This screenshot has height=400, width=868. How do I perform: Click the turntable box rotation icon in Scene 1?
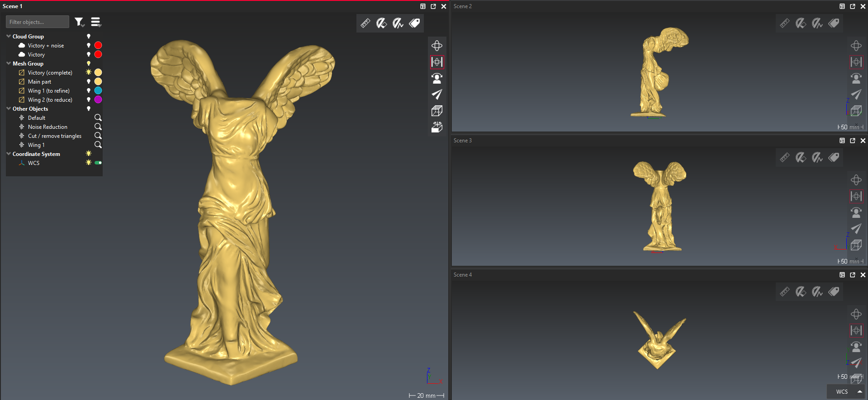point(437,127)
